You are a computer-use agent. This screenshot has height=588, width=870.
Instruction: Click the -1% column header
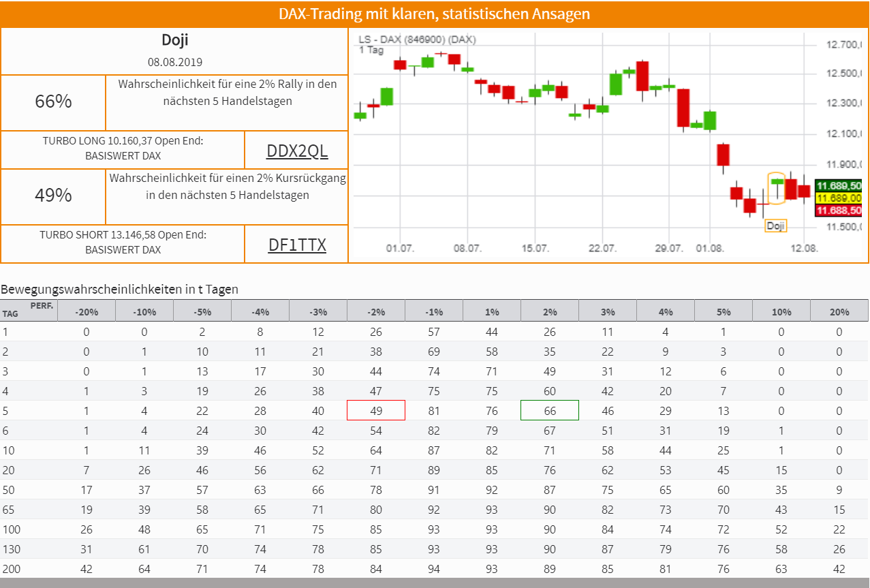pos(434,312)
